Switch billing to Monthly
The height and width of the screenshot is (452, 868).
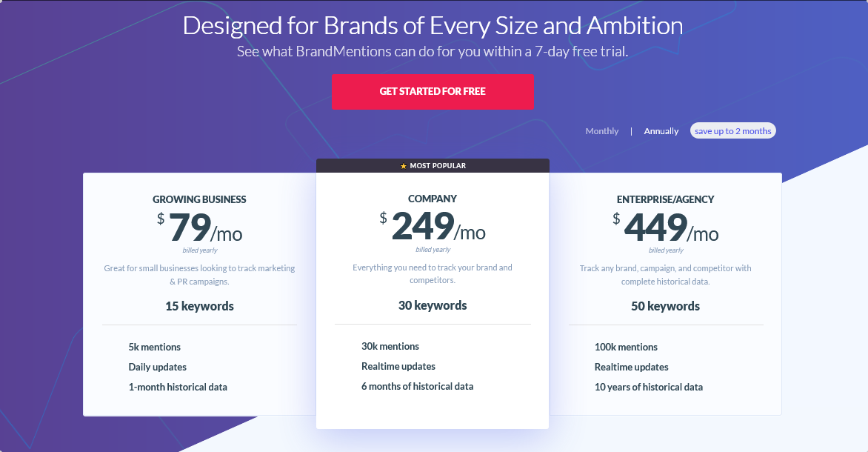coord(601,131)
